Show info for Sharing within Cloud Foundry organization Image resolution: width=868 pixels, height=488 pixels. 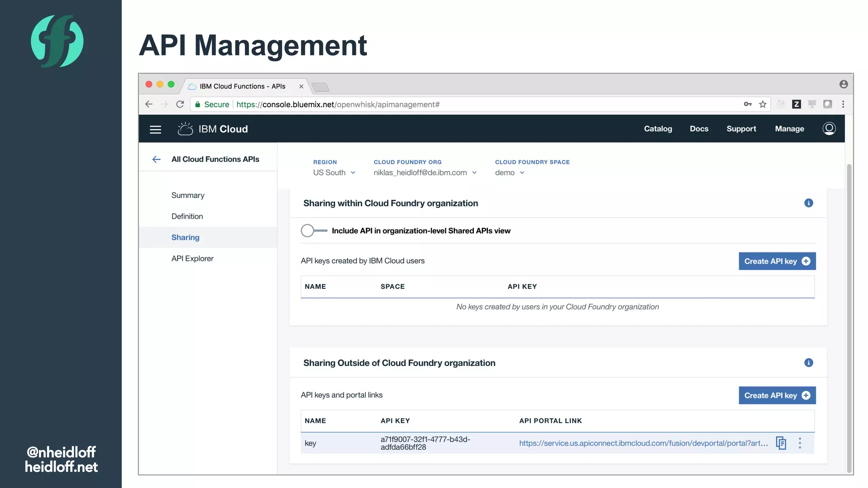(809, 203)
